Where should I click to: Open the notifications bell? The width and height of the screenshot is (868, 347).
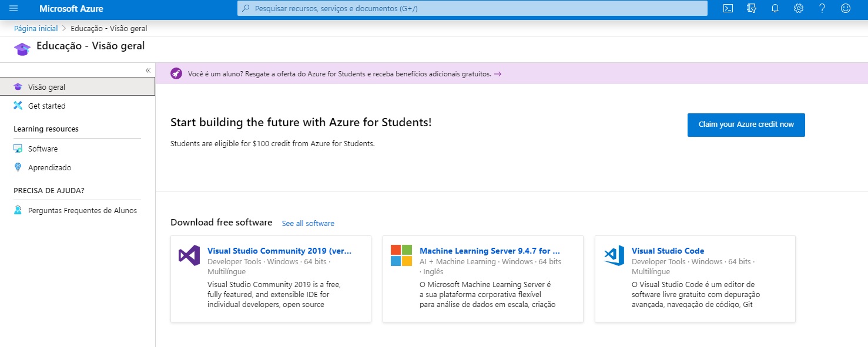(x=775, y=8)
